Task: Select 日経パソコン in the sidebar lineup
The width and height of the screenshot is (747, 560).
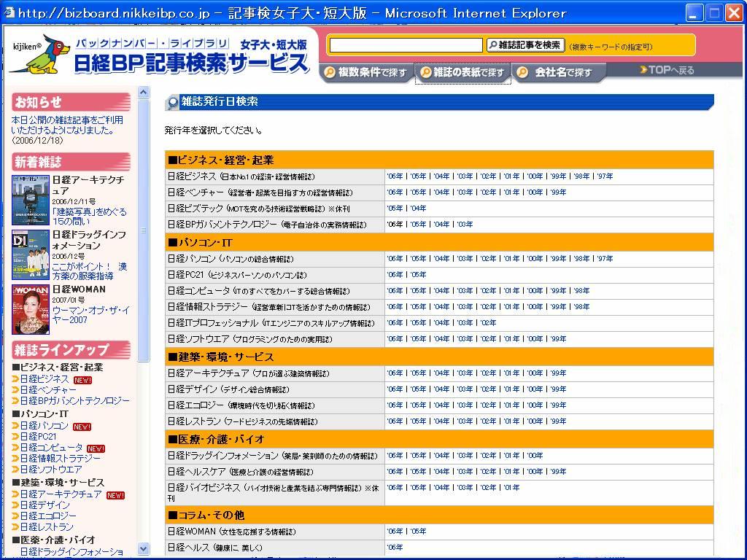Action: 44,426
